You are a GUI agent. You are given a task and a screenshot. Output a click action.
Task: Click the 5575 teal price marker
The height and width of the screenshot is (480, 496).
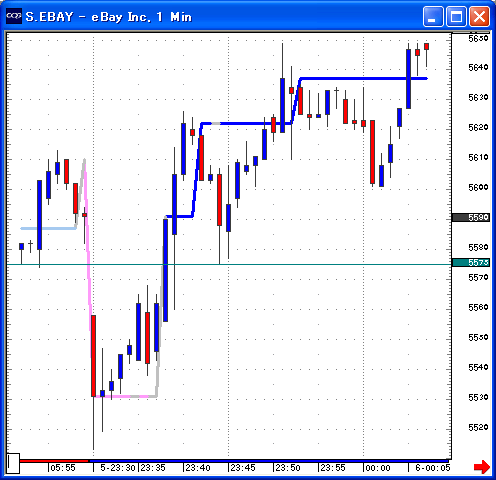pos(471,263)
